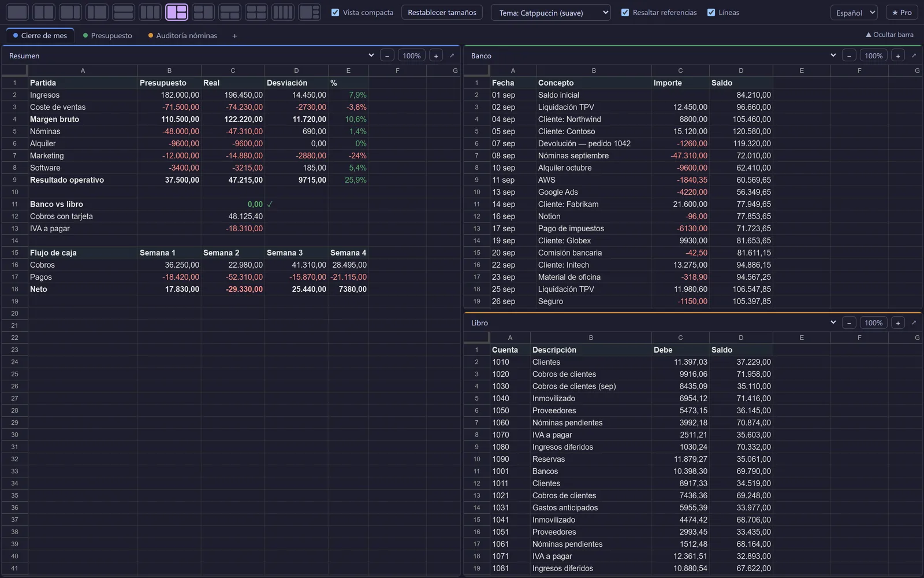Zoom out the Resumen pane

[387, 55]
